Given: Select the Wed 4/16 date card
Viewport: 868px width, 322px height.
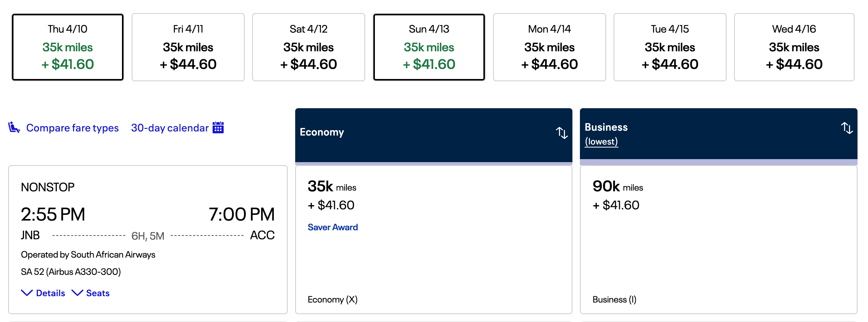Looking at the screenshot, I should (x=794, y=47).
